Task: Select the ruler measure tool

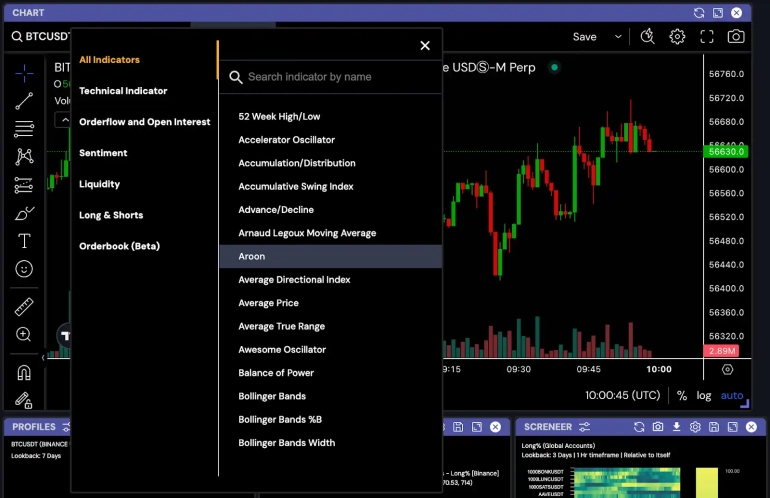Action: click(x=24, y=307)
